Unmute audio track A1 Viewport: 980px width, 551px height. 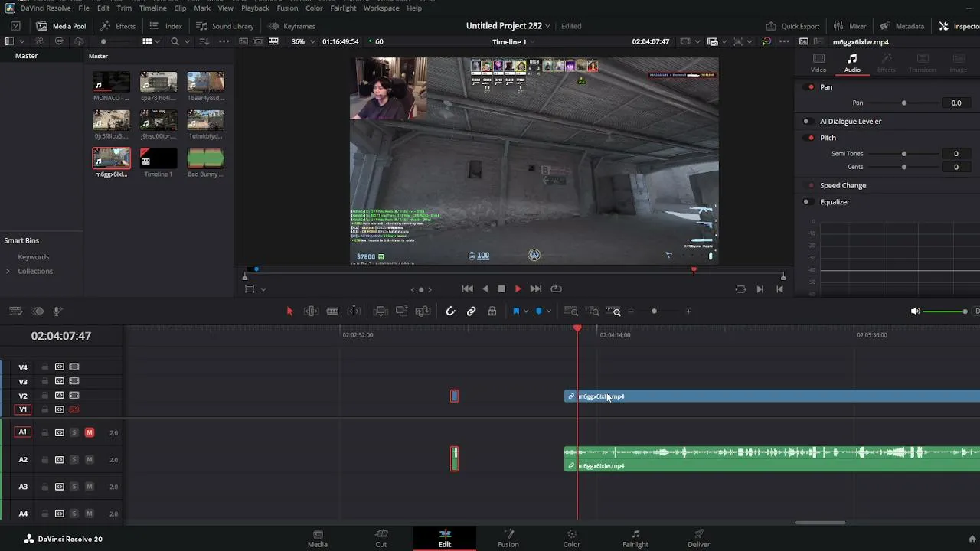90,433
